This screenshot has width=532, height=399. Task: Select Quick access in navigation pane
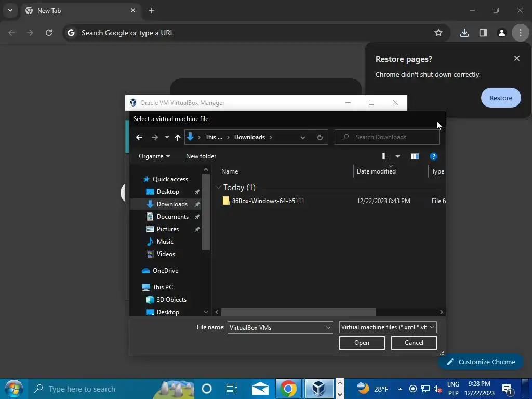click(170, 179)
